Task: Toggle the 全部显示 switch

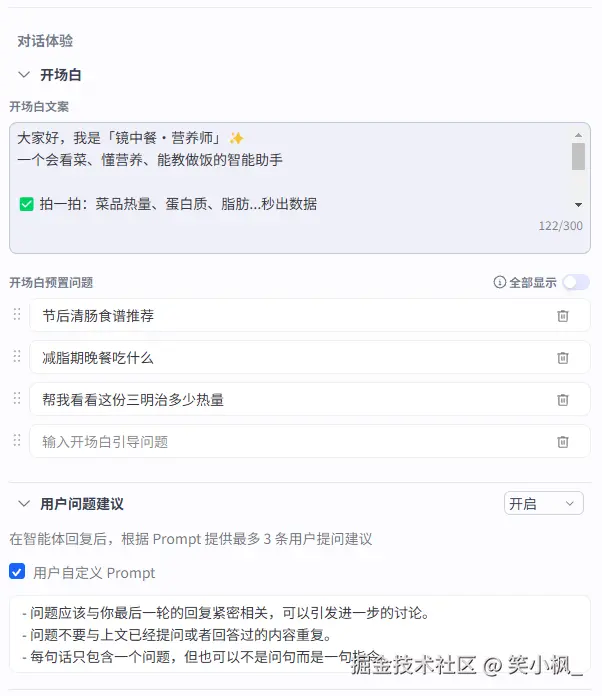Action: coord(576,283)
